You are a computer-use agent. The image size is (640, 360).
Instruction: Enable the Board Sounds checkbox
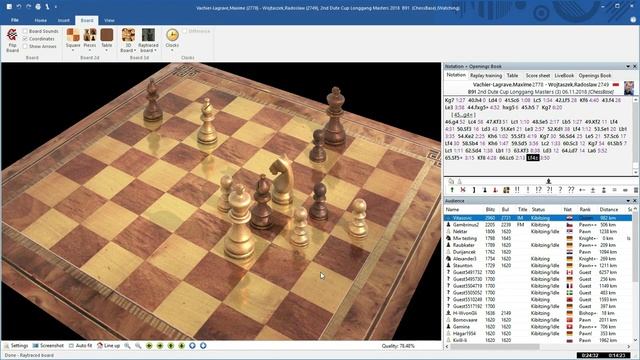pyautogui.click(x=25, y=31)
